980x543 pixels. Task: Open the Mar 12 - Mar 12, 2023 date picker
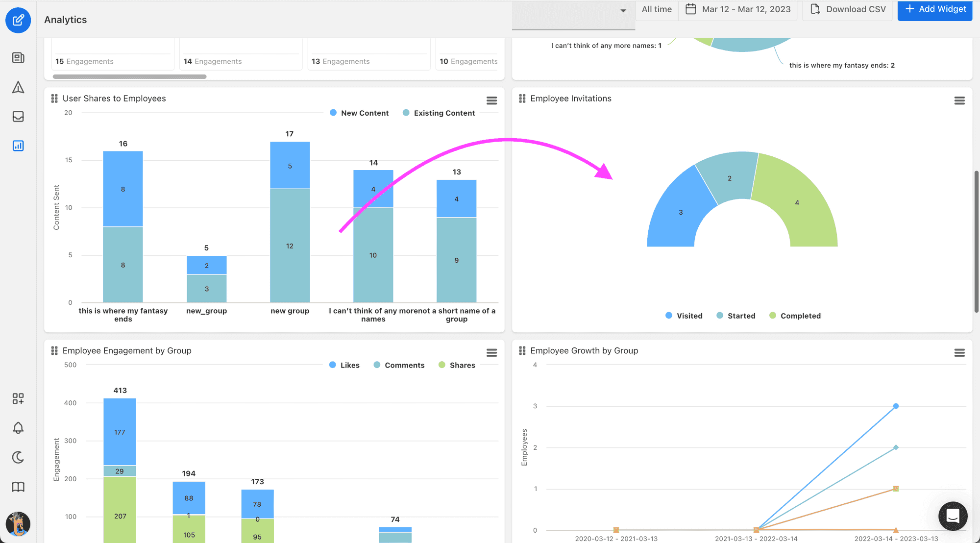pyautogui.click(x=738, y=9)
